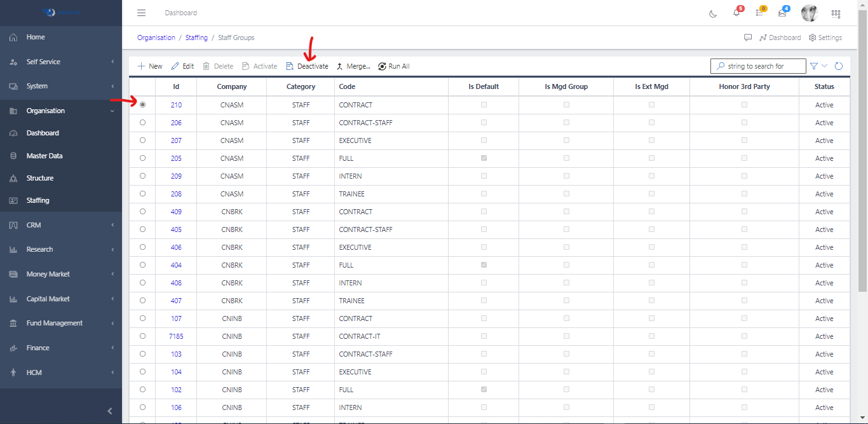Click the hamburger menu icon

pos(142,13)
